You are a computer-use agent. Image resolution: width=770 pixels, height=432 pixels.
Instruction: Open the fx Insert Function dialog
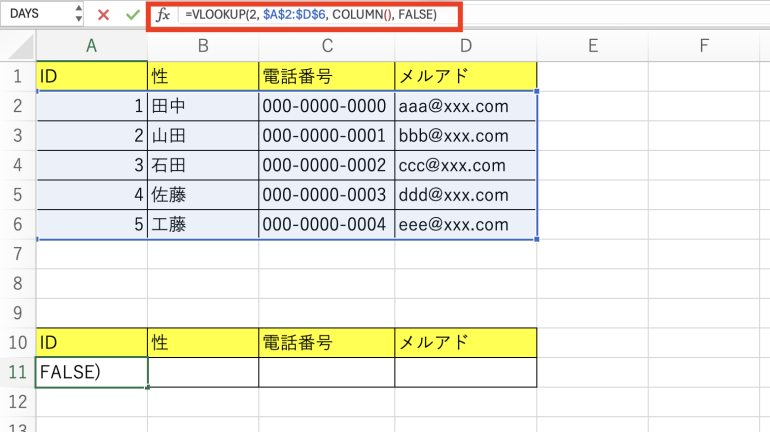tap(163, 15)
